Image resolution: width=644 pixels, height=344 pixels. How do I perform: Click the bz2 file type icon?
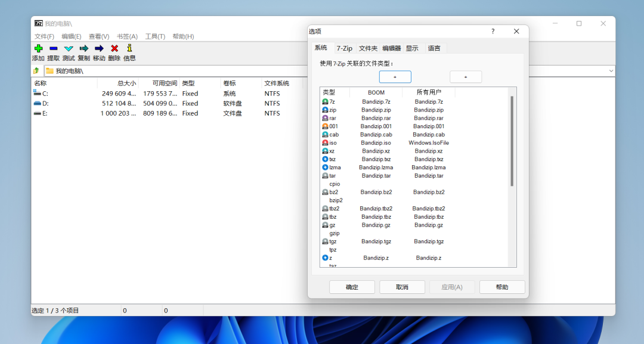(x=325, y=192)
